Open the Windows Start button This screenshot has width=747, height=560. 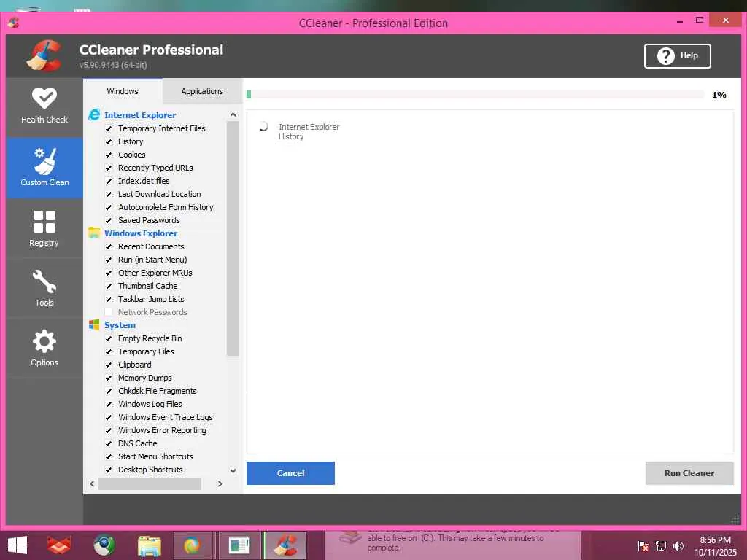[18, 545]
